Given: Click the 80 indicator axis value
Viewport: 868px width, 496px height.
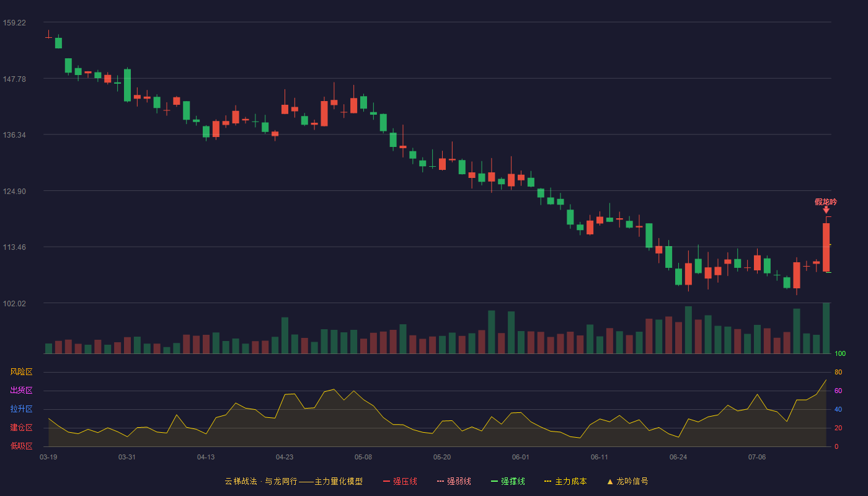Looking at the screenshot, I should tap(838, 373).
